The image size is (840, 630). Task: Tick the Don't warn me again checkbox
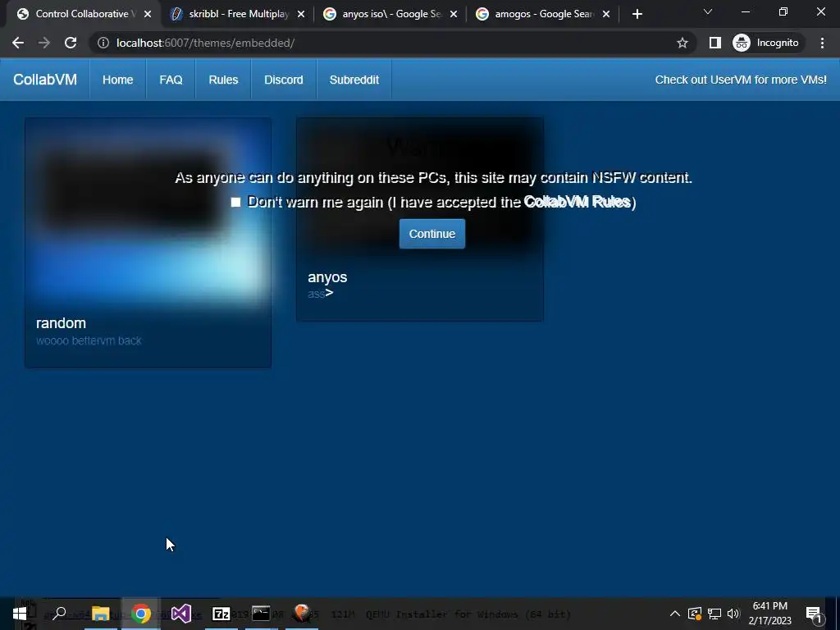pyautogui.click(x=235, y=202)
